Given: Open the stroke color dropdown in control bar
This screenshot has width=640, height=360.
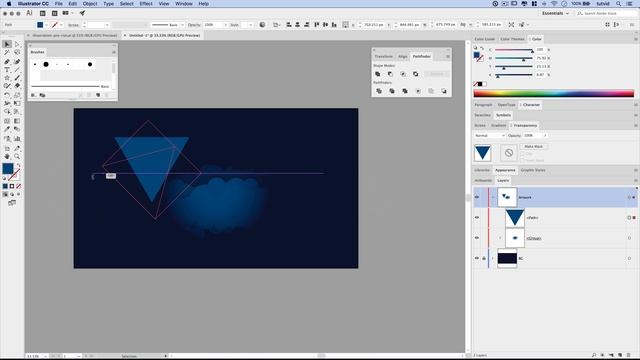Looking at the screenshot, I should click(61, 25).
